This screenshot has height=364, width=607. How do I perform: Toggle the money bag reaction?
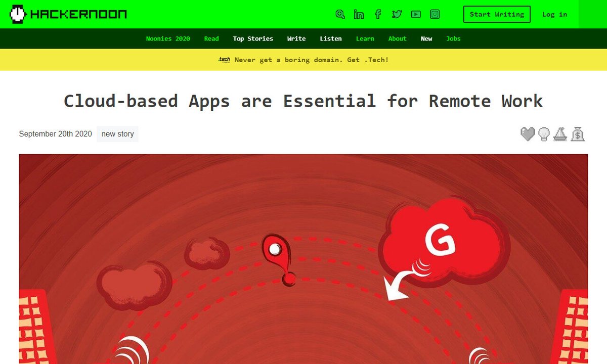(x=578, y=134)
